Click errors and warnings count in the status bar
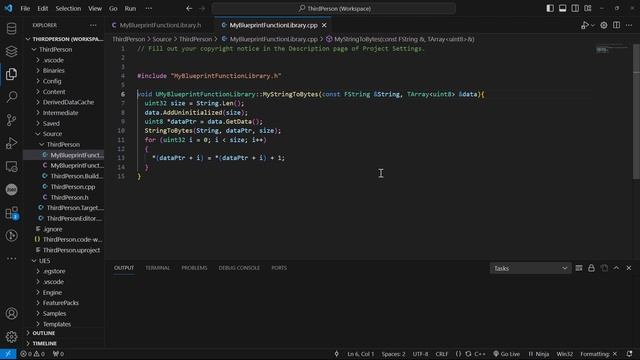 pos(33,354)
